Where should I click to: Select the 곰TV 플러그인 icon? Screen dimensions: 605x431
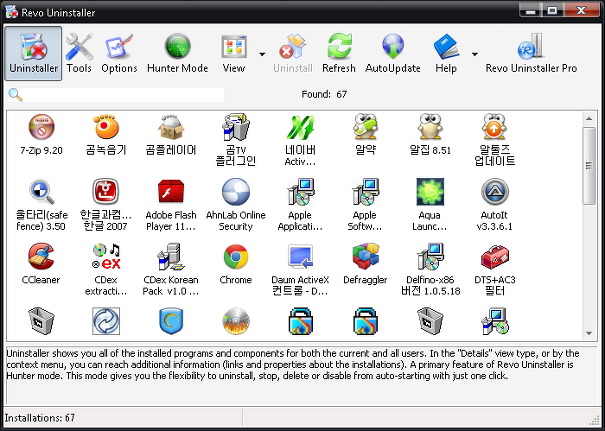coord(236,127)
